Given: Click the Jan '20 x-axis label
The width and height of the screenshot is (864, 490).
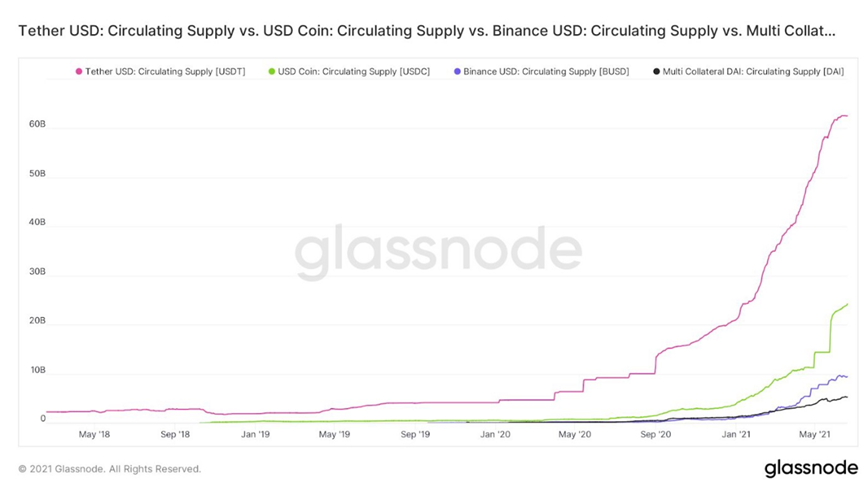Looking at the screenshot, I should (x=496, y=434).
